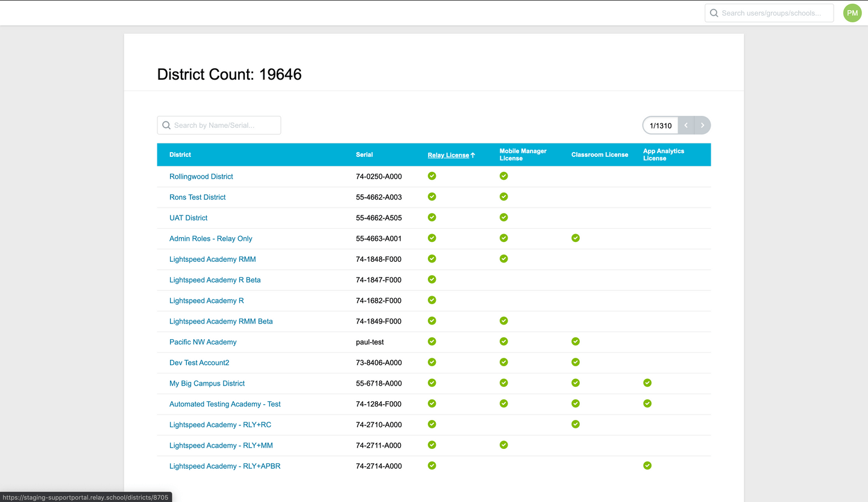
Task: Click UAT District Mobile Manager checkmark
Action: (x=503, y=217)
